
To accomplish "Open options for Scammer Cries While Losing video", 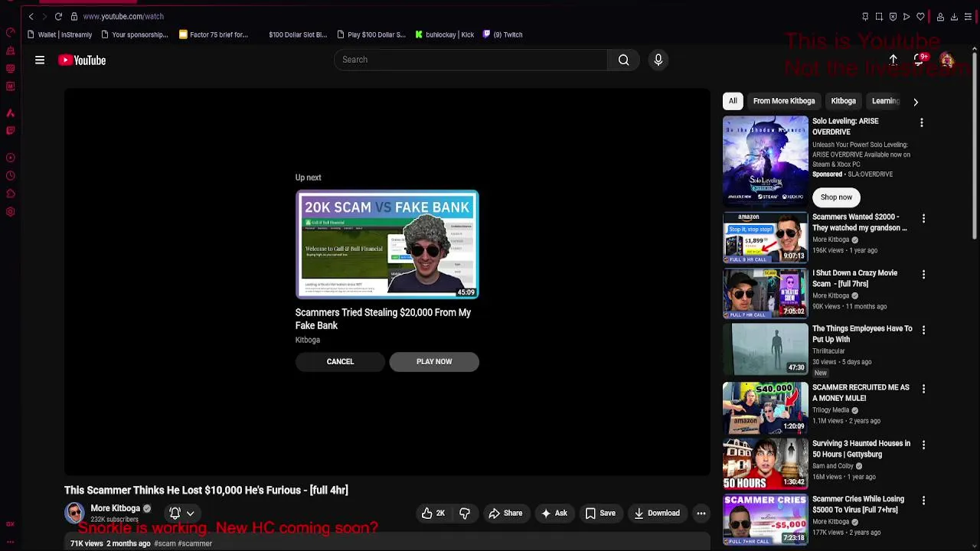I will 923,500.
